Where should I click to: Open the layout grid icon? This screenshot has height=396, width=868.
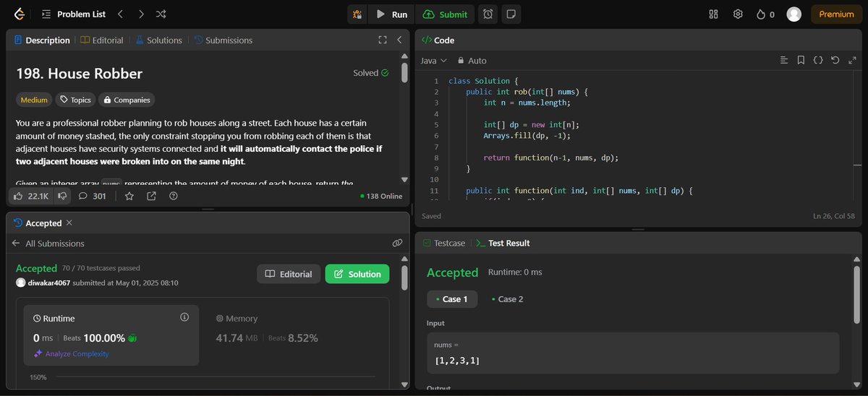pyautogui.click(x=713, y=14)
